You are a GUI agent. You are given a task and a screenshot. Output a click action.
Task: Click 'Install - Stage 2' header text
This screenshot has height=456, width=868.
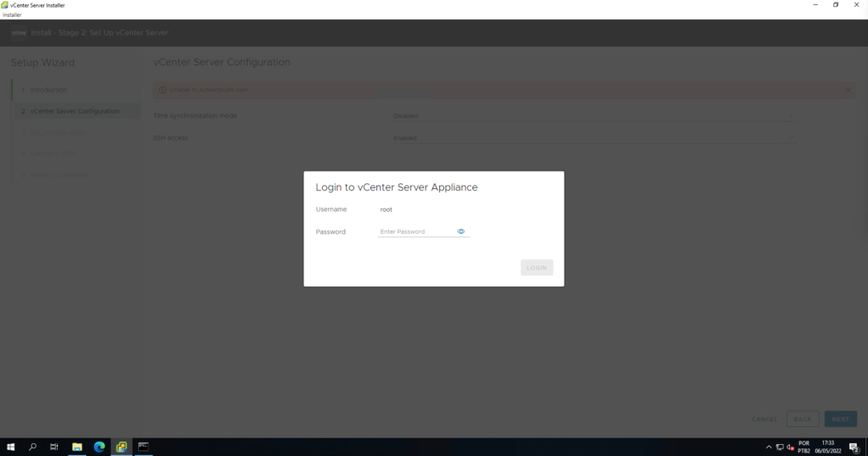pyautogui.click(x=100, y=33)
